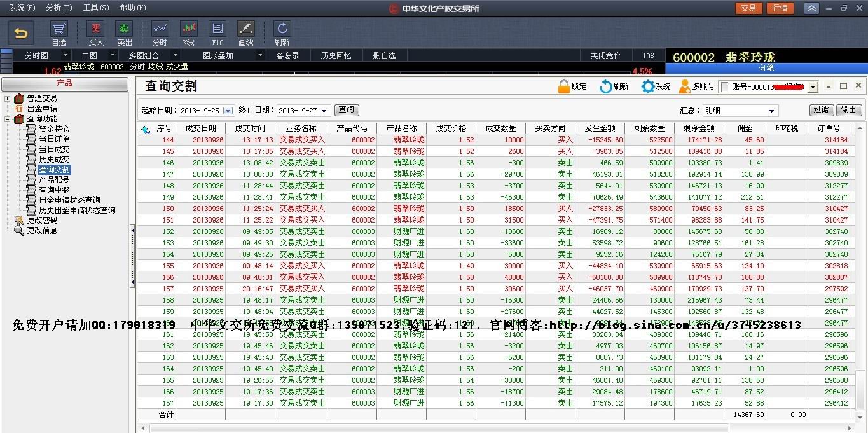This screenshot has width=868, height=433.
Task: Click the 过滤 button
Action: click(821, 109)
